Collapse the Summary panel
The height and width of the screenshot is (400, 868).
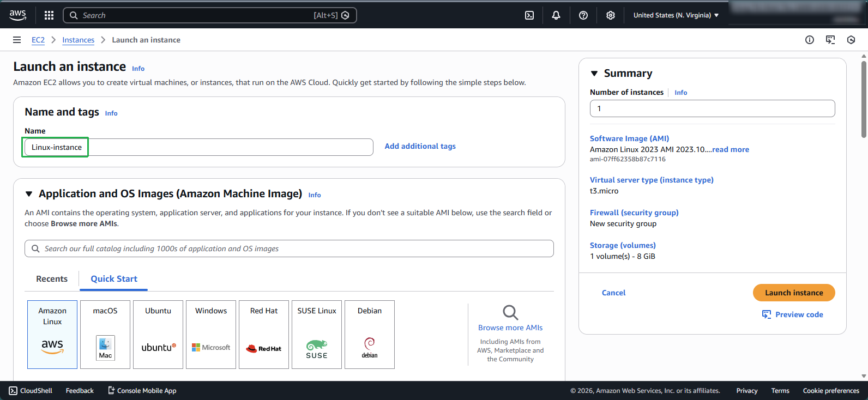tap(594, 74)
